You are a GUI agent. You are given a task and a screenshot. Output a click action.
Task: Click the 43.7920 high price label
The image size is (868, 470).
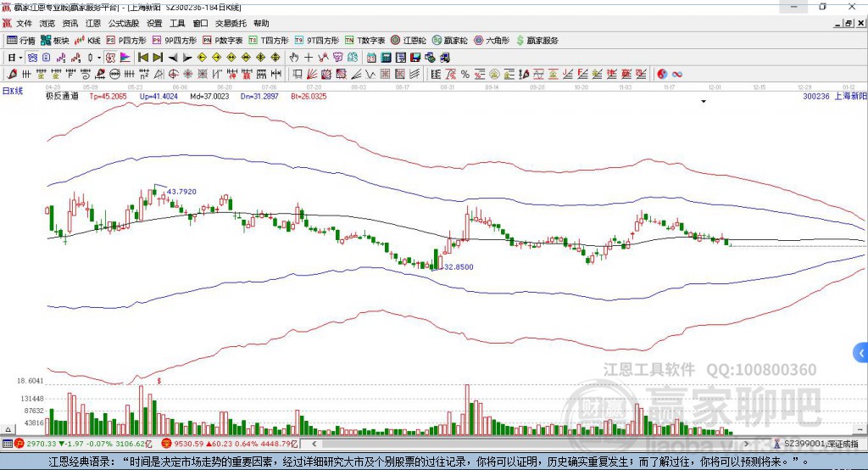click(x=181, y=191)
